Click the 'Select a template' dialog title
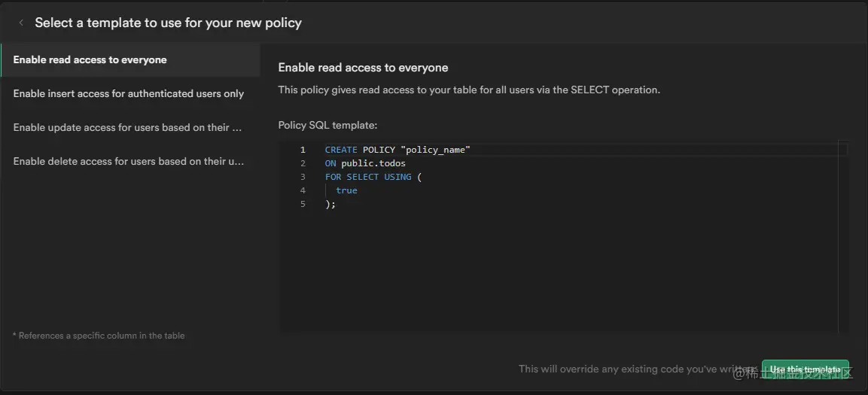The image size is (868, 395). pyautogui.click(x=168, y=23)
